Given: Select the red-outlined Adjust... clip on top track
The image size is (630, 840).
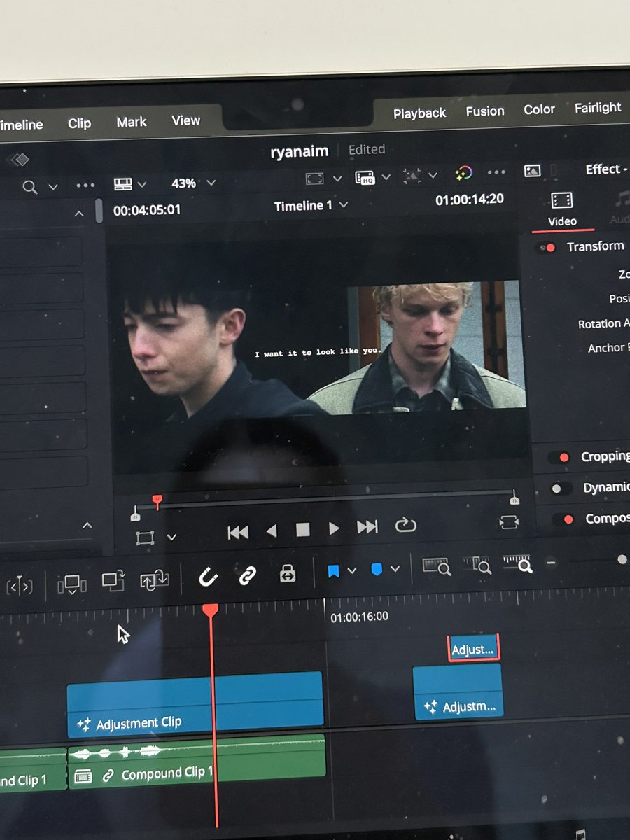Looking at the screenshot, I should [x=474, y=648].
